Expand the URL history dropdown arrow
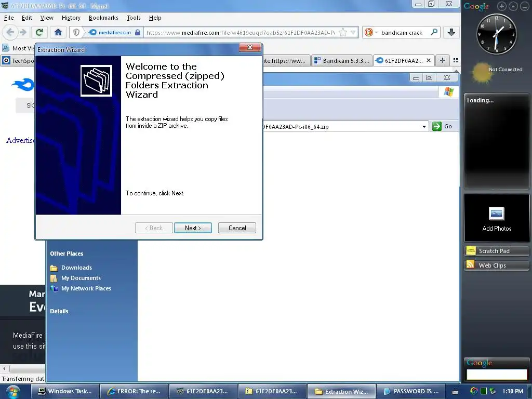This screenshot has width=532, height=399. coord(353,32)
